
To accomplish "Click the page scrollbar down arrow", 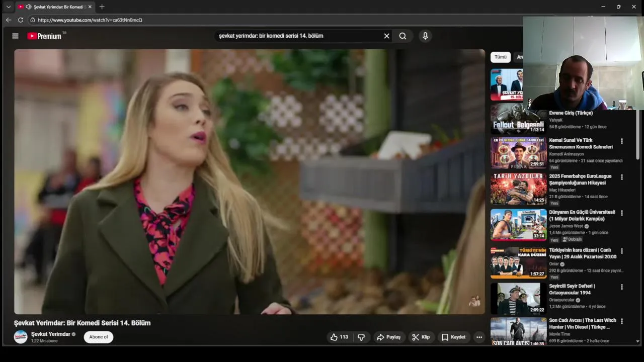I will pos(638,341).
